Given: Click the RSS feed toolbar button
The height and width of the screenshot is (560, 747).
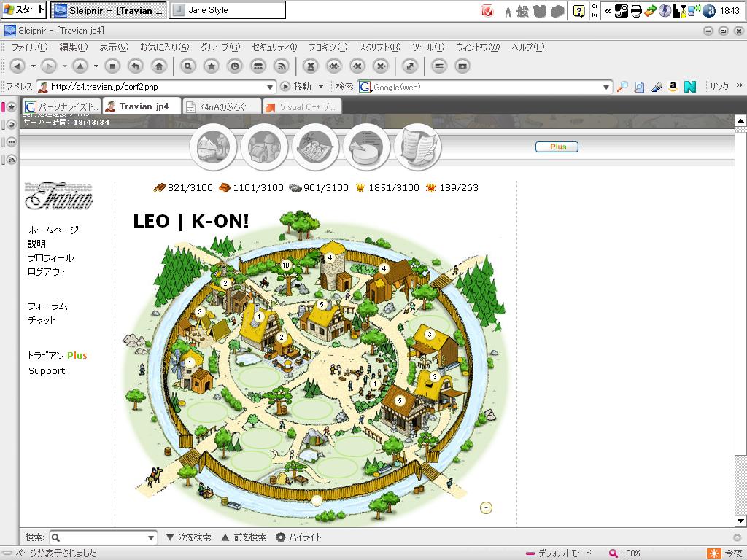Looking at the screenshot, I should coord(282,66).
